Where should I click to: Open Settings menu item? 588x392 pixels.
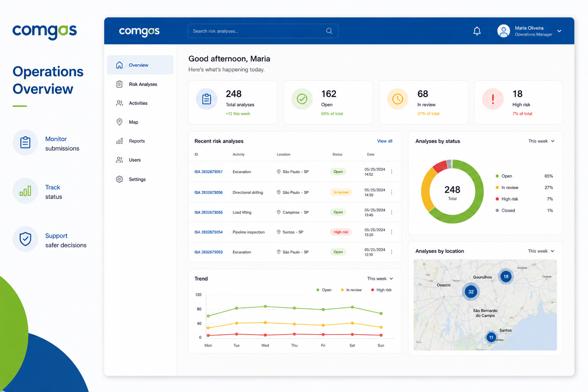coord(140,179)
